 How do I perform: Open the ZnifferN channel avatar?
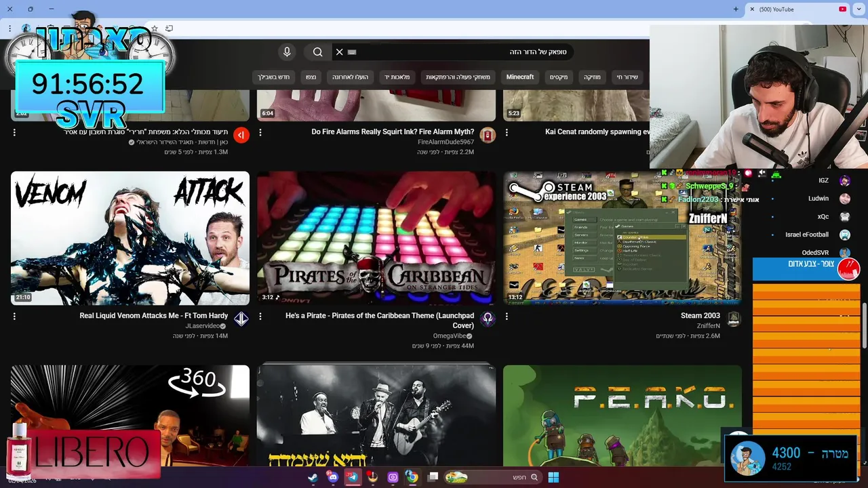[x=734, y=319]
